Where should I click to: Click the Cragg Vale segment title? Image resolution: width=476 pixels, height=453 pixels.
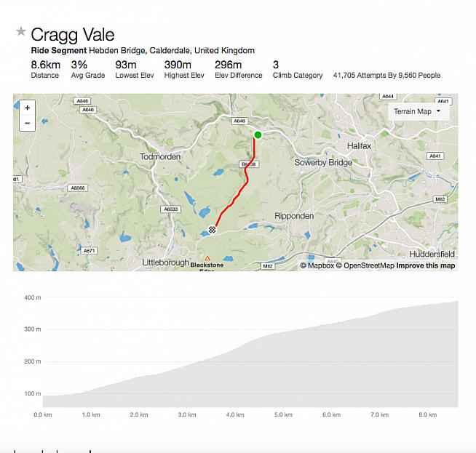pos(72,34)
